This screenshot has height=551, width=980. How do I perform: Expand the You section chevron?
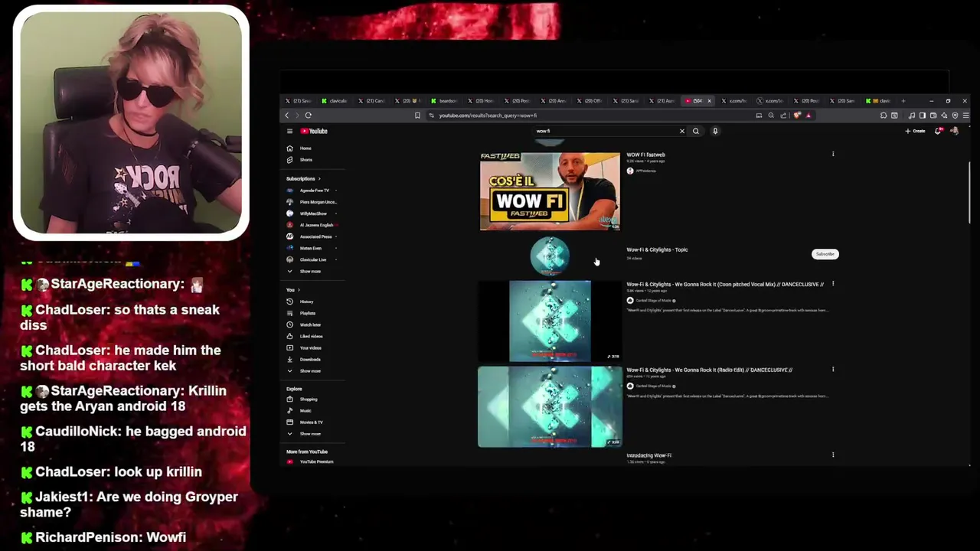click(x=299, y=290)
